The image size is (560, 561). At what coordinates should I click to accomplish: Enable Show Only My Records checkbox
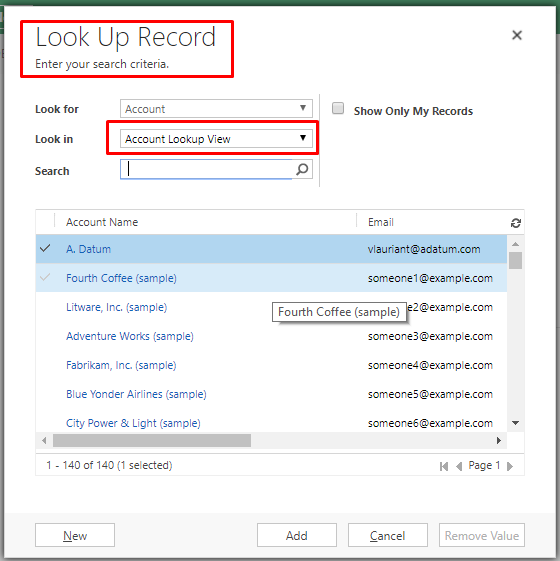338,108
